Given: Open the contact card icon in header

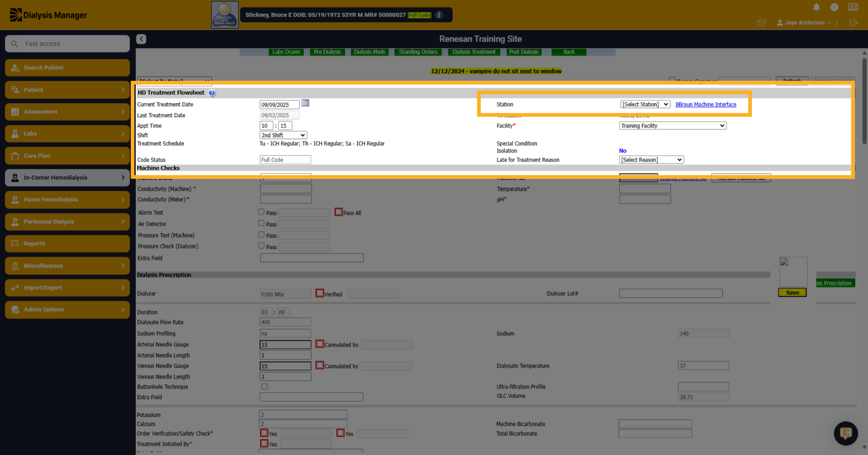Looking at the screenshot, I should (853, 7).
